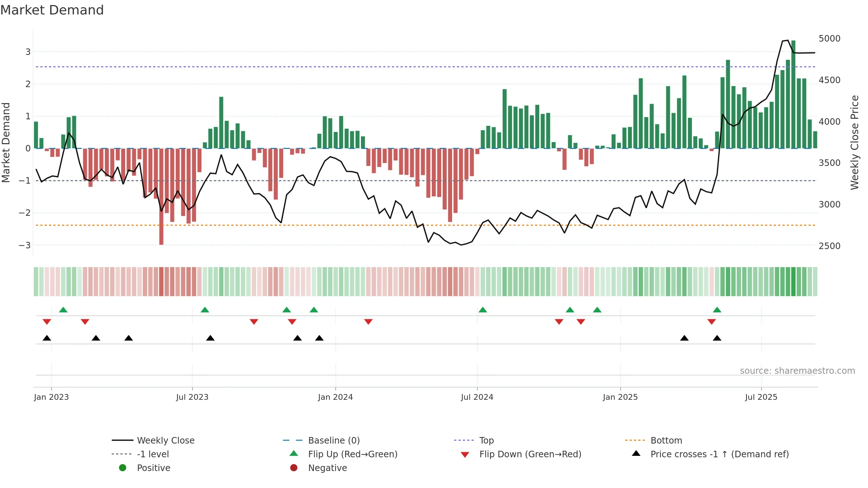Toggle Baseline (0) legend entry
The height and width of the screenshot is (488, 868).
tap(321, 440)
